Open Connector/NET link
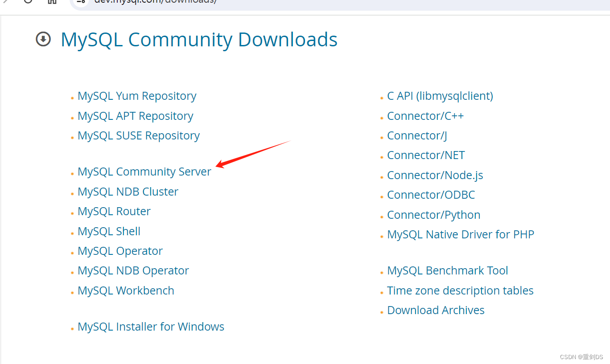Image resolution: width=610 pixels, height=364 pixels. (426, 155)
